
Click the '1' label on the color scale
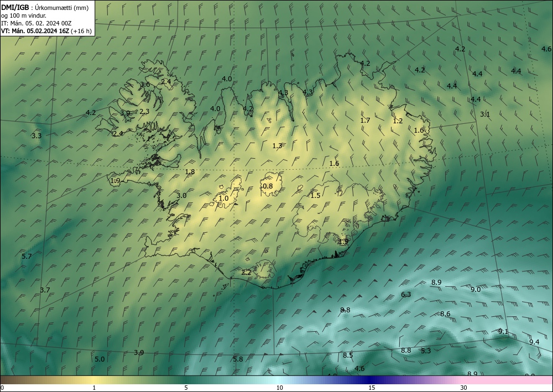coord(94,388)
